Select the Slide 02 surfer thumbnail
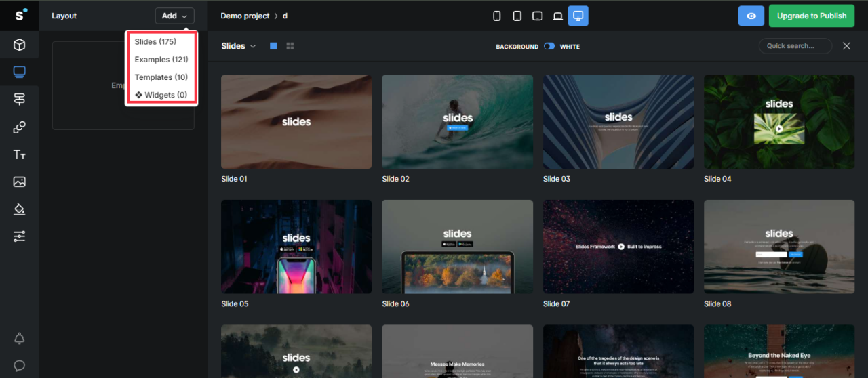This screenshot has height=378, width=868. pyautogui.click(x=457, y=122)
